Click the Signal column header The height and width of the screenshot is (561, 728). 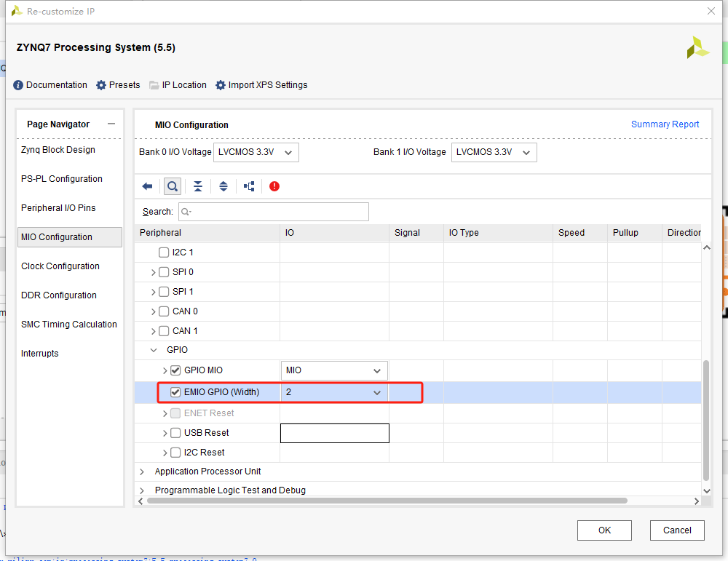416,233
